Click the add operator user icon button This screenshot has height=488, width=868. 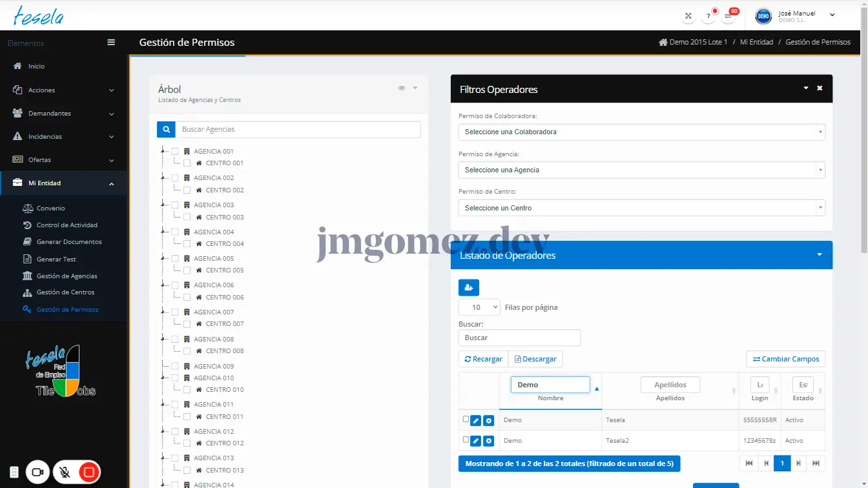click(x=468, y=287)
